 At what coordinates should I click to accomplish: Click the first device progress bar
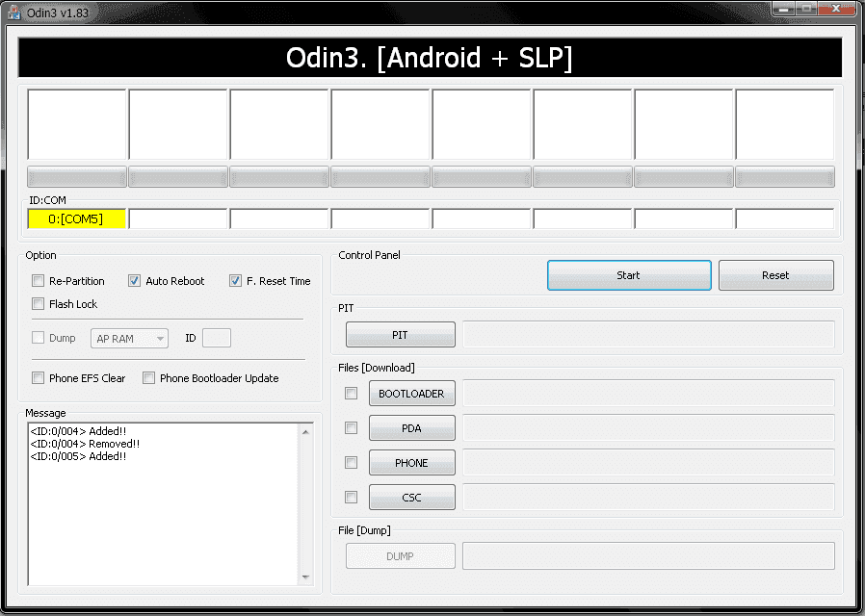tap(77, 177)
